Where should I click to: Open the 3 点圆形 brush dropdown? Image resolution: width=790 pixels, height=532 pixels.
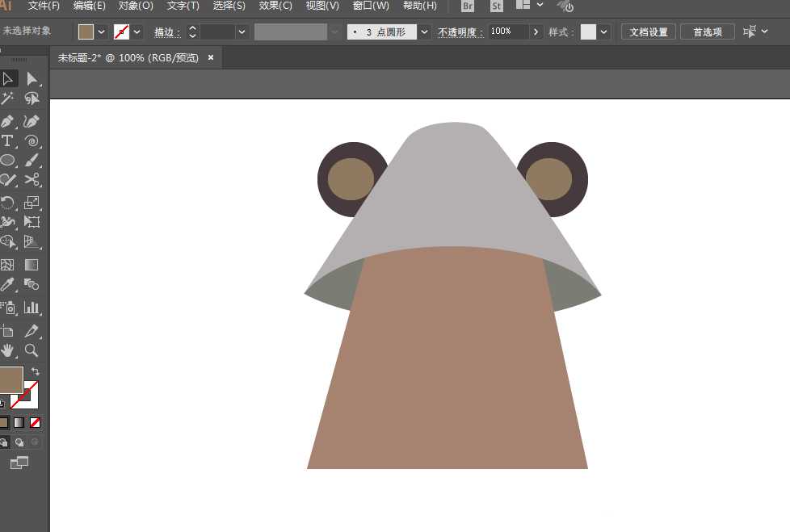click(x=424, y=32)
